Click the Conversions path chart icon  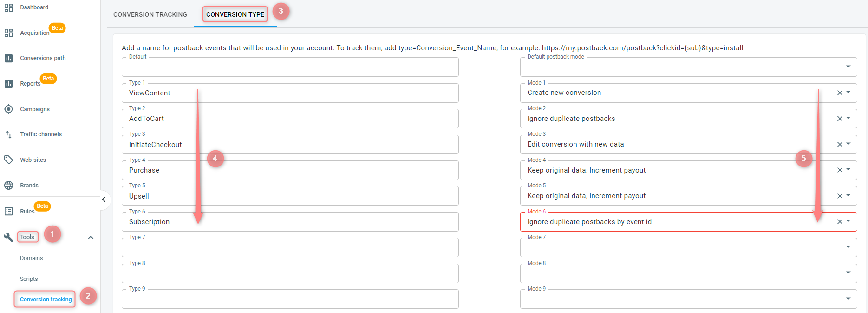pyautogui.click(x=8, y=58)
